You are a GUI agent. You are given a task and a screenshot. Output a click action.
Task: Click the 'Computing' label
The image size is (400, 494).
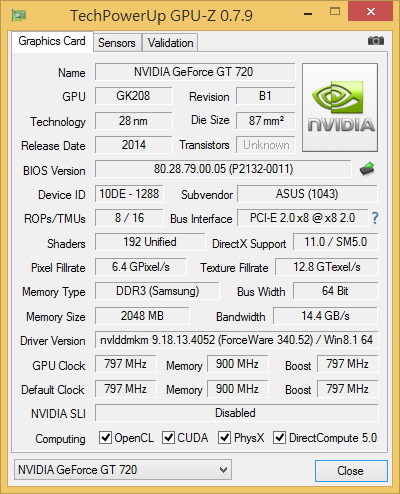[x=60, y=439]
